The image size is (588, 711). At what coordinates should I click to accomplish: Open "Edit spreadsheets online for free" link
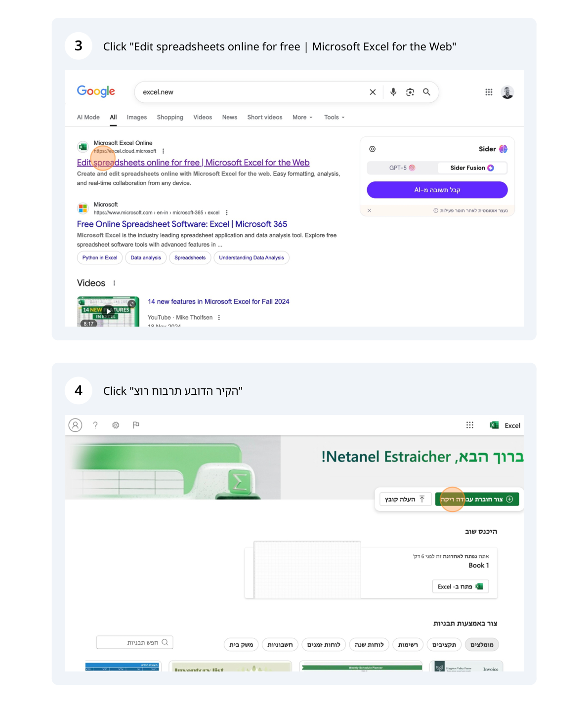pos(193,162)
